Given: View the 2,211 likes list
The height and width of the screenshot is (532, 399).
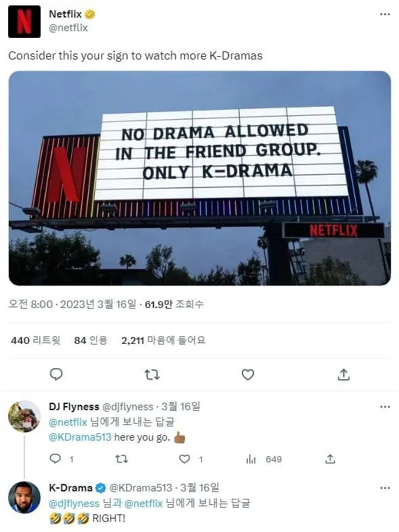Looking at the screenshot, I should click(163, 340).
